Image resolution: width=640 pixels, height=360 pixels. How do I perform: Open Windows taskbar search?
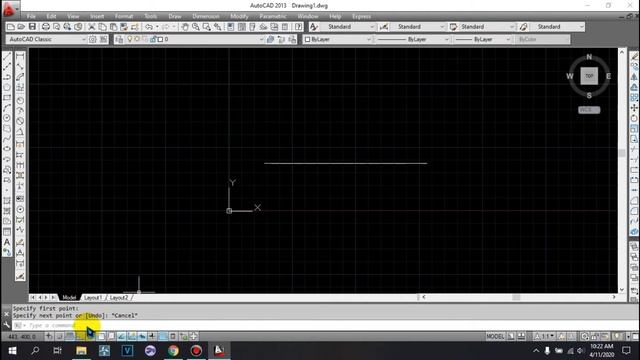point(35,351)
